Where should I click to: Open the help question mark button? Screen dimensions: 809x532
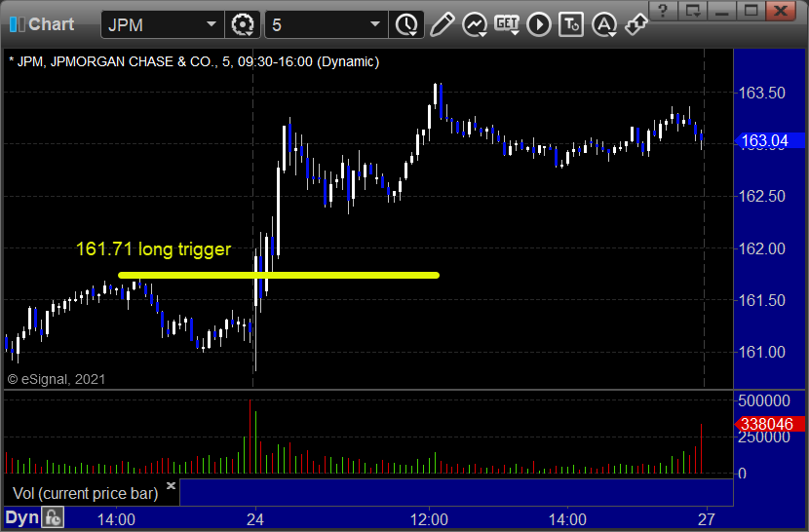pos(663,11)
